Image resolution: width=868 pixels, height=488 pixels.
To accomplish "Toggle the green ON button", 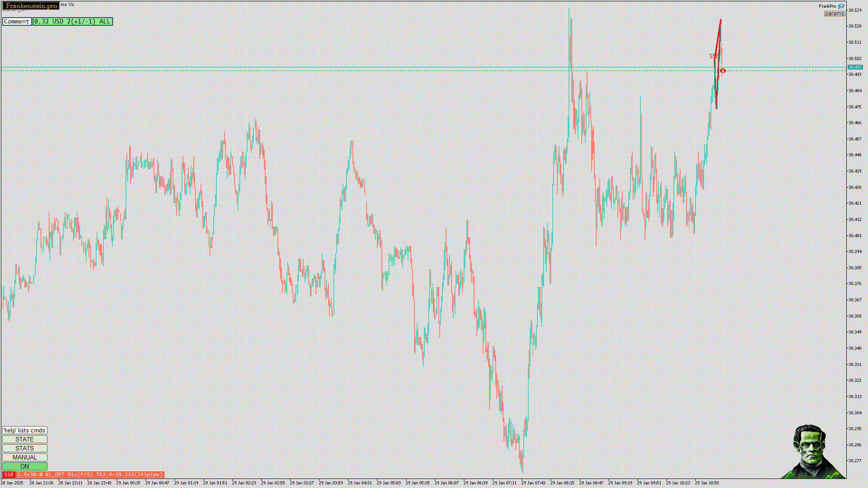I will pyautogui.click(x=25, y=466).
